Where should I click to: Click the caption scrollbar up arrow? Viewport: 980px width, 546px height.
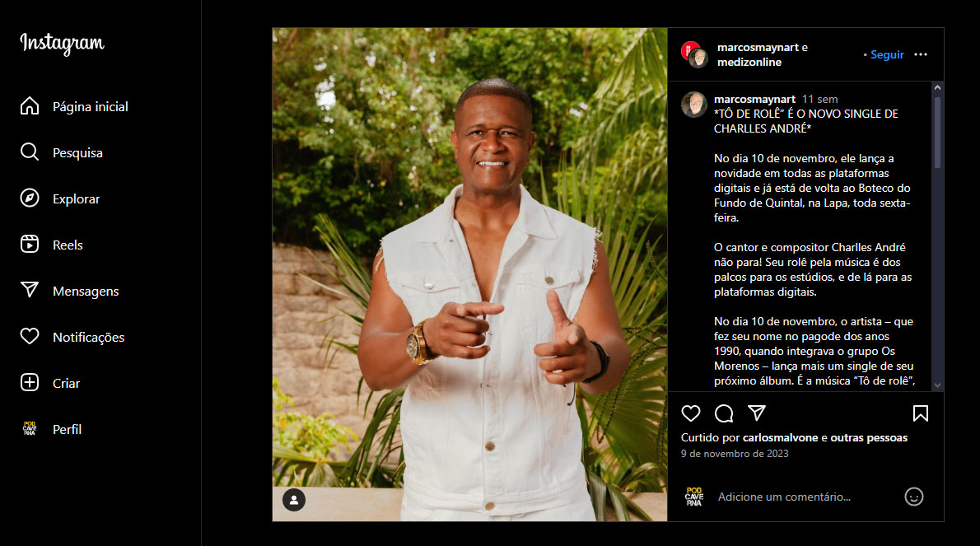[937, 88]
